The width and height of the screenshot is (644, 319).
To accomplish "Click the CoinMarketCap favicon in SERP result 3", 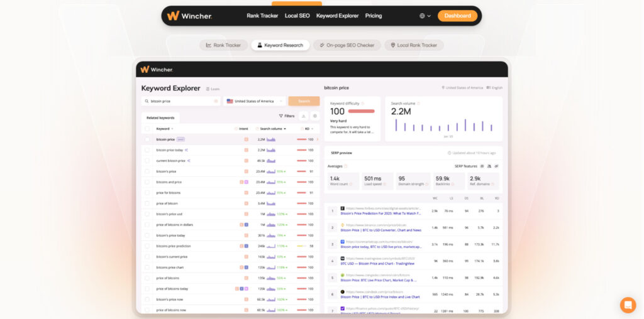I will pyautogui.click(x=343, y=242).
